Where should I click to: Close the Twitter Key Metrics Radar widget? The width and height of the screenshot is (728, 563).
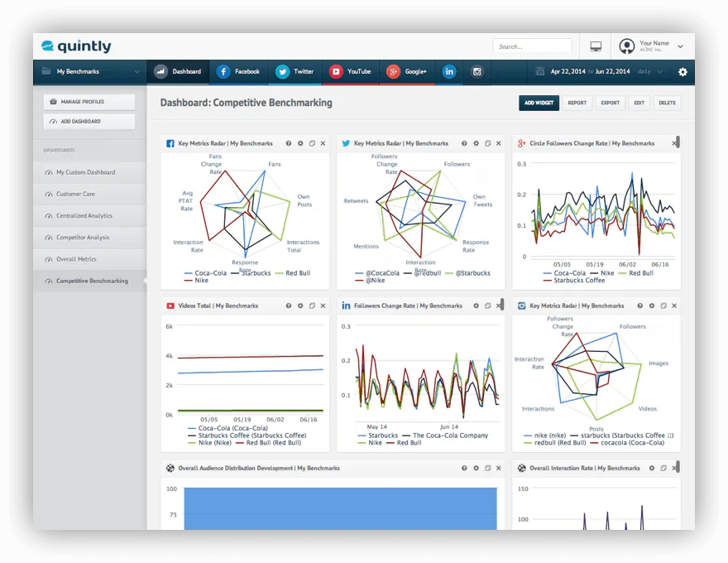pyautogui.click(x=498, y=143)
